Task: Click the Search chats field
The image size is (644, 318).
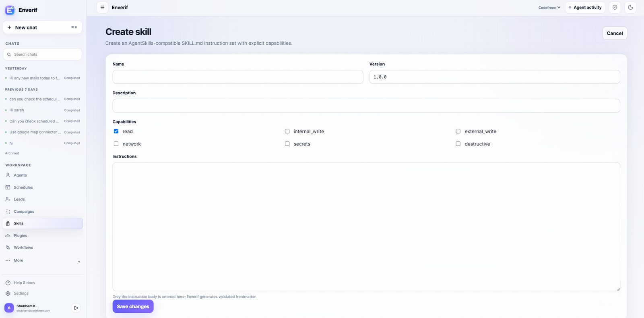Action: [43, 54]
